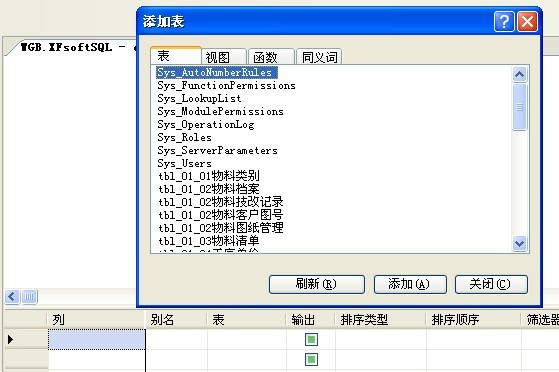559x372 pixels.
Task: Select Sys_LookupList table
Action: [199, 98]
